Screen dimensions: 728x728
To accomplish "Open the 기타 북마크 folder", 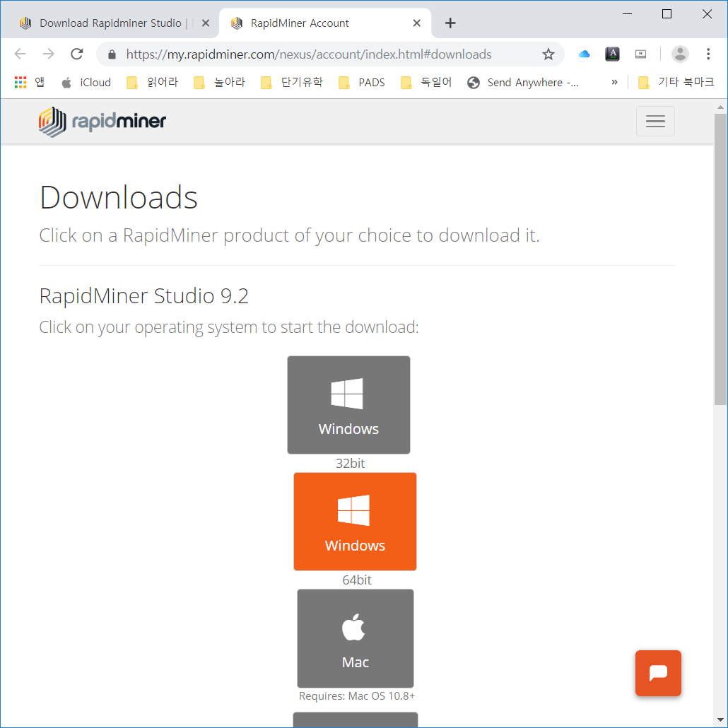I will pyautogui.click(x=676, y=82).
